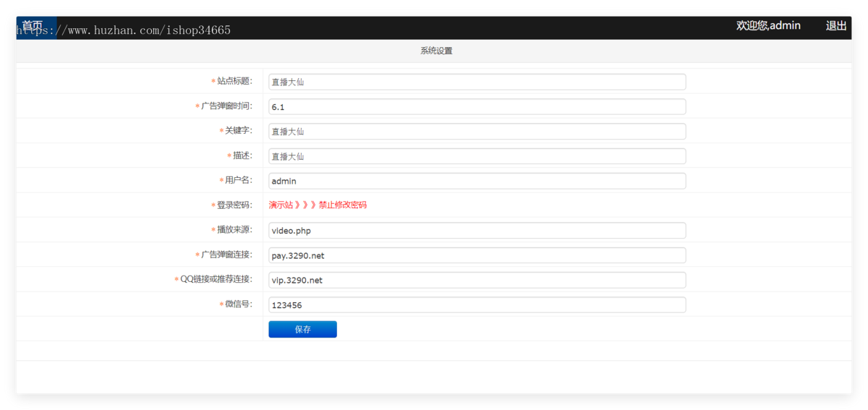Click the 用户名 label
Image resolution: width=868 pixels, height=410 pixels.
[236, 180]
